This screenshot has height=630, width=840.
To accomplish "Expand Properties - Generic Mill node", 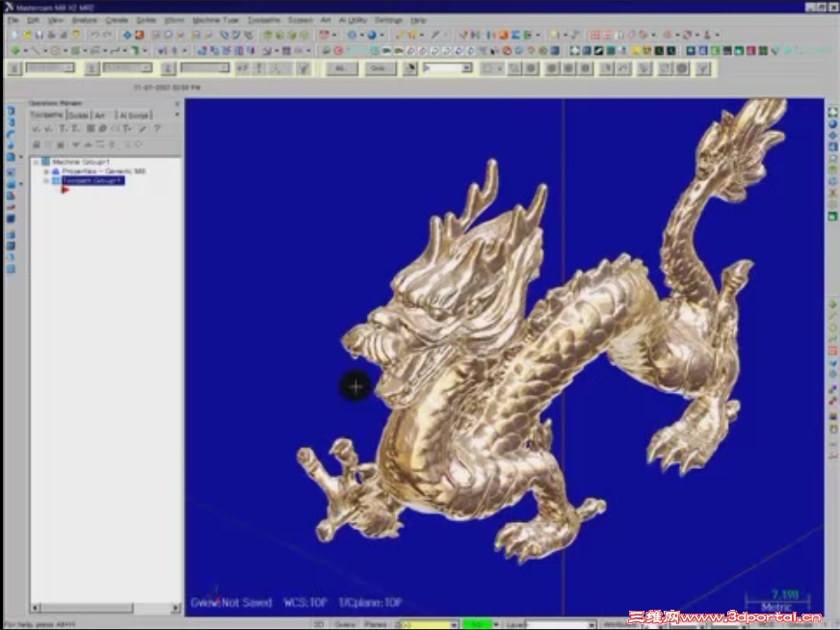I will tap(46, 171).
